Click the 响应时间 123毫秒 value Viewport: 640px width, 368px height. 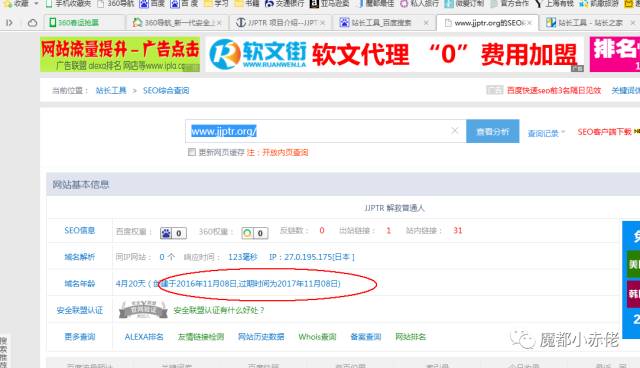coord(242,257)
